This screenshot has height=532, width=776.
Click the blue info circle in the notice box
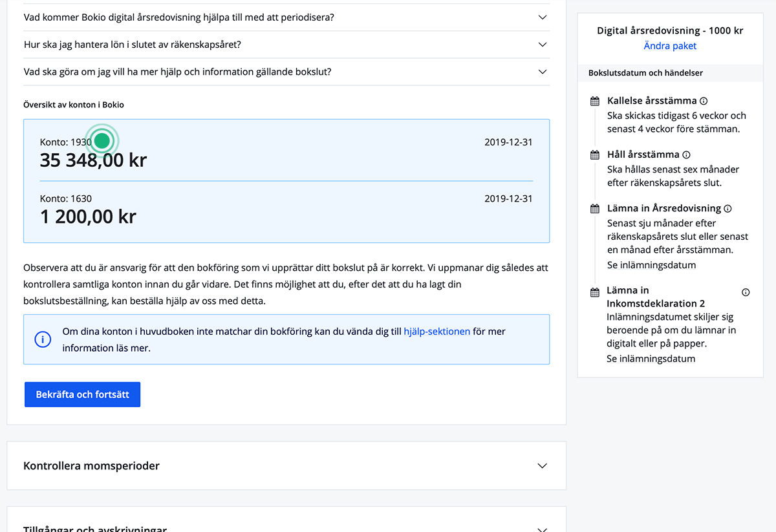click(x=43, y=339)
